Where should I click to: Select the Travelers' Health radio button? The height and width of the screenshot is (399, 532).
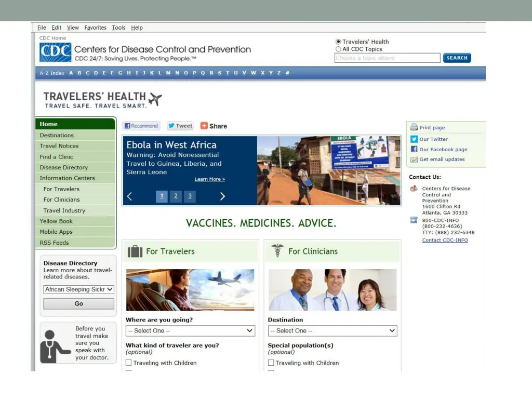pyautogui.click(x=338, y=42)
